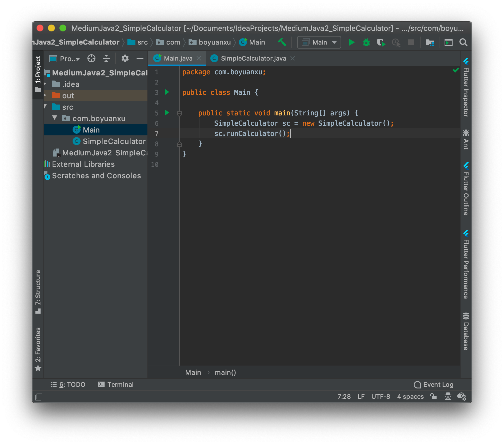This screenshot has height=445, width=504.
Task: Open Search Everywhere with magnifier icon
Action: click(x=463, y=42)
